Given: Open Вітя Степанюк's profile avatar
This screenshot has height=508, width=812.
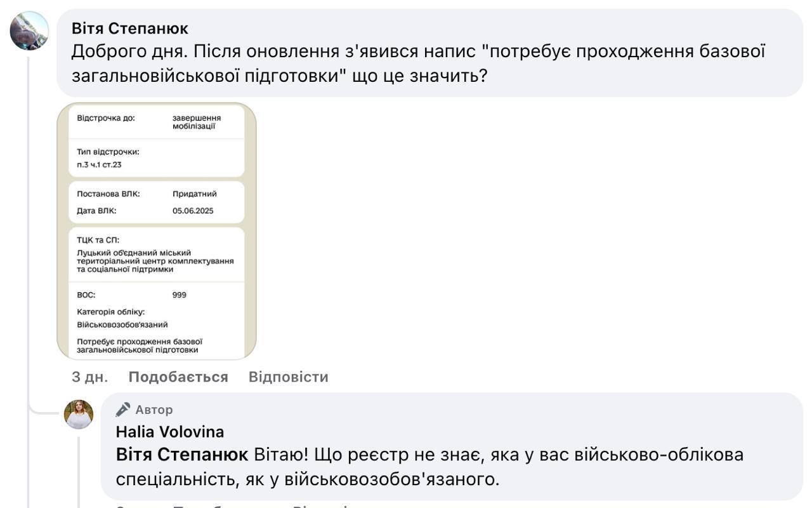Looking at the screenshot, I should tap(29, 30).
